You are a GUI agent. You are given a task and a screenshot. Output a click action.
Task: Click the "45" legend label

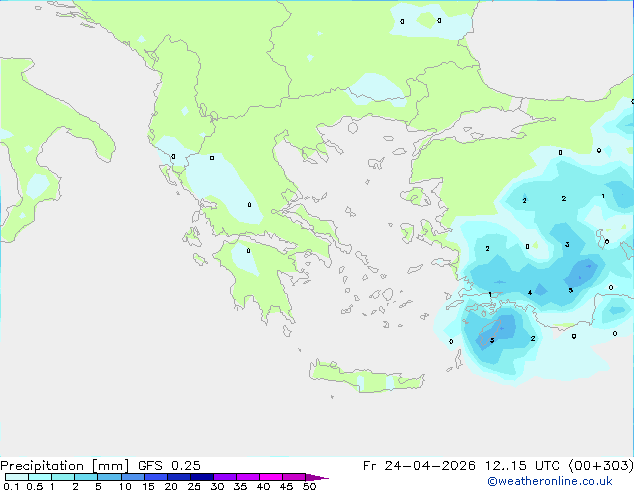(286, 486)
